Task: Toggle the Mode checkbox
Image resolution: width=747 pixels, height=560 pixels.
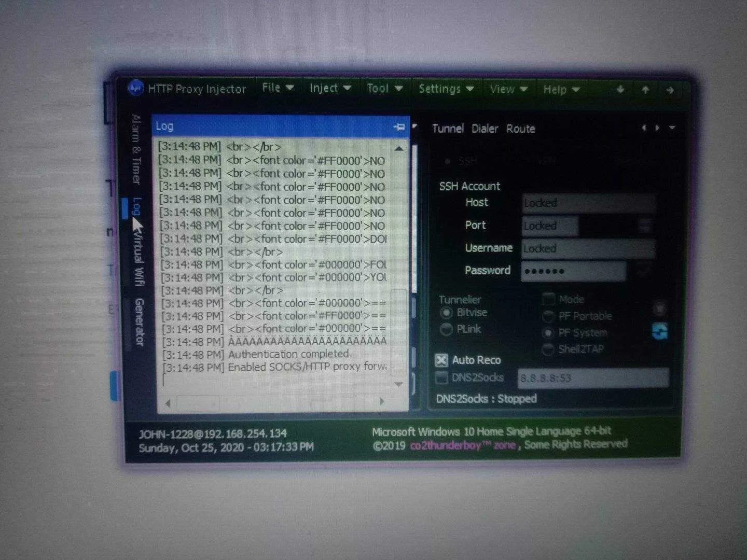Action: tap(548, 299)
